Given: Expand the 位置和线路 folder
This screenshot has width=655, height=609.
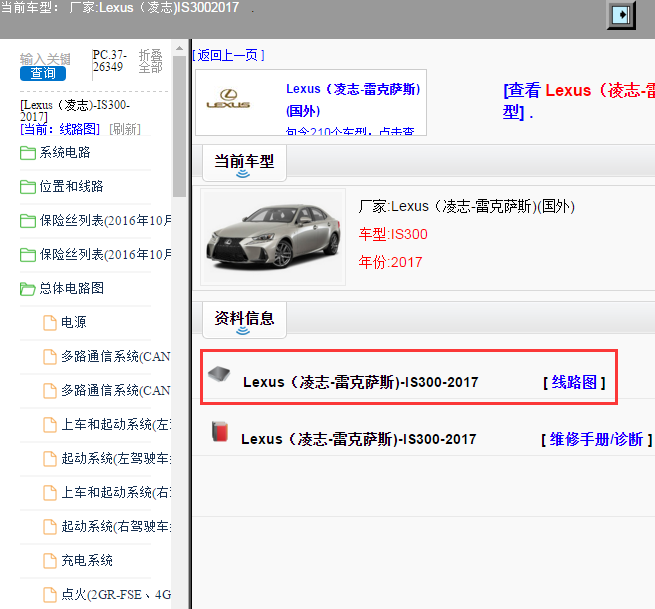Looking at the screenshot, I should 71,186.
